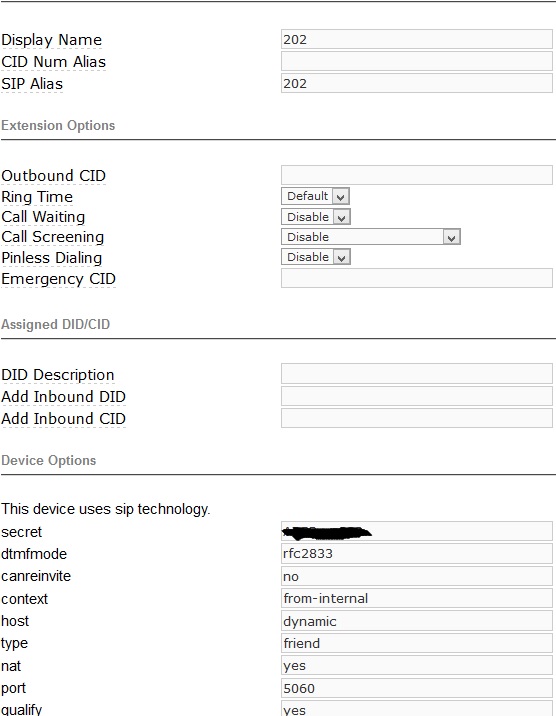Open the Pinless Dialing dropdown
The height and width of the screenshot is (716, 556).
point(316,257)
